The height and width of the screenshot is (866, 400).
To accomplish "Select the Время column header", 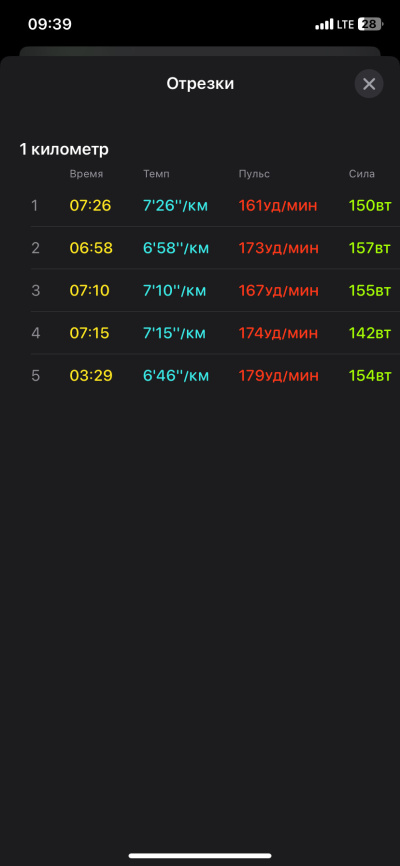I will click(86, 174).
